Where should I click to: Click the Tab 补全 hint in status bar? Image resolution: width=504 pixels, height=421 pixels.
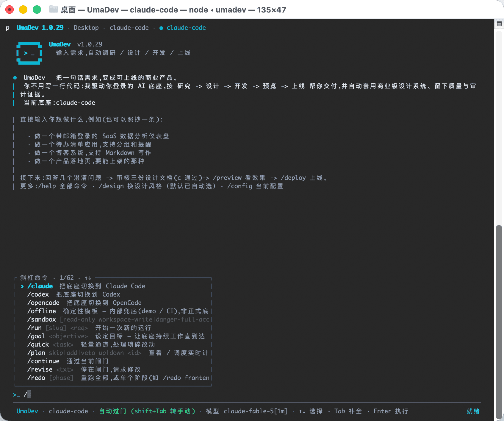[348, 411]
